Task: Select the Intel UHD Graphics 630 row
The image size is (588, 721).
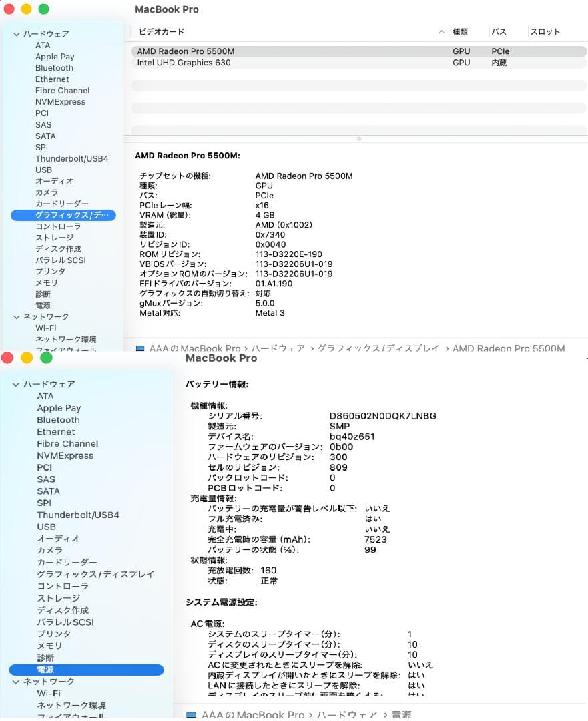Action: pyautogui.click(x=267, y=62)
